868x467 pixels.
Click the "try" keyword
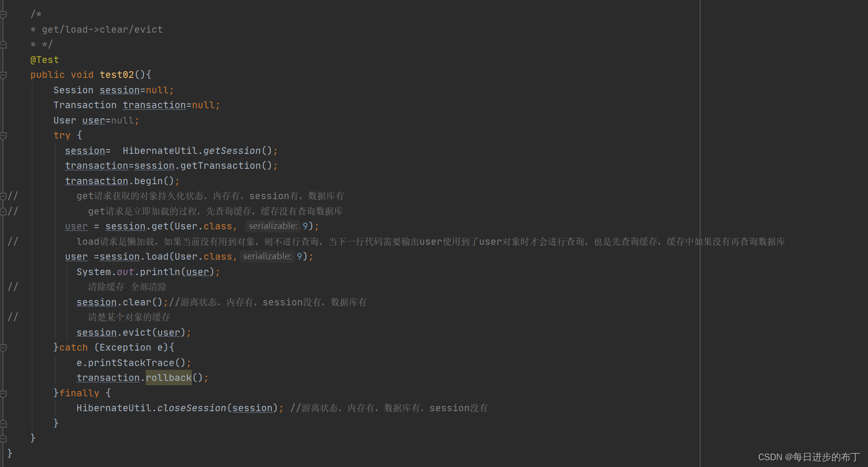click(x=62, y=136)
